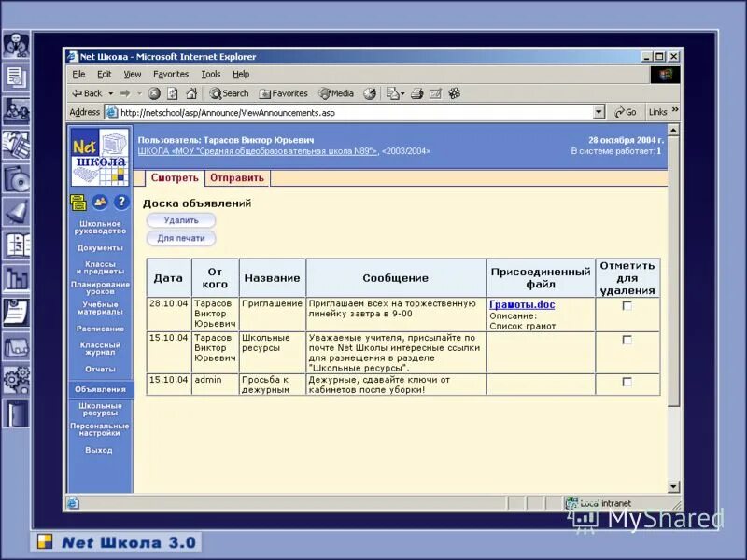747x560 pixels.
Task: Tick deletion checkbox for the Приглашение announcement
Action: [x=627, y=306]
